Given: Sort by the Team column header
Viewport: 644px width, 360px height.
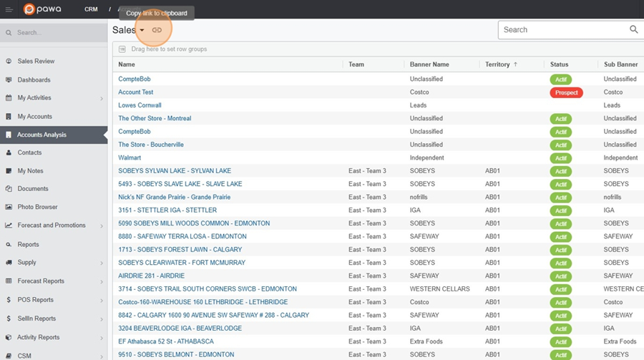Looking at the screenshot, I should [356, 64].
